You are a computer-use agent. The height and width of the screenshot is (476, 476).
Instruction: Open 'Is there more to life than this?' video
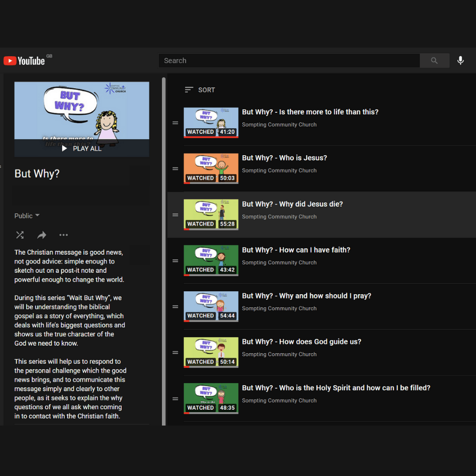point(310,112)
